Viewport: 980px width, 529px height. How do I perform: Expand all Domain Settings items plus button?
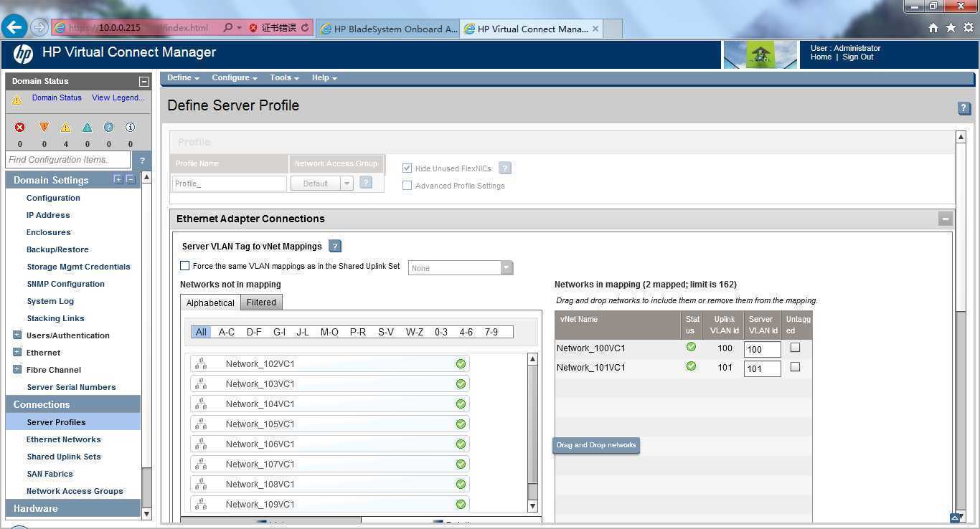(x=118, y=179)
